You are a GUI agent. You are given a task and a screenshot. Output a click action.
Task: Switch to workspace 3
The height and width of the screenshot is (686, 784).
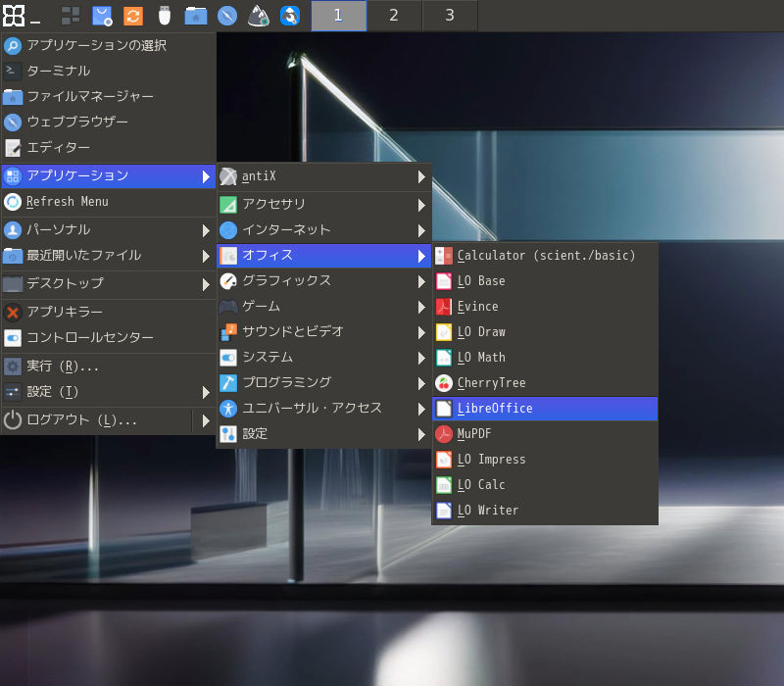(450, 16)
